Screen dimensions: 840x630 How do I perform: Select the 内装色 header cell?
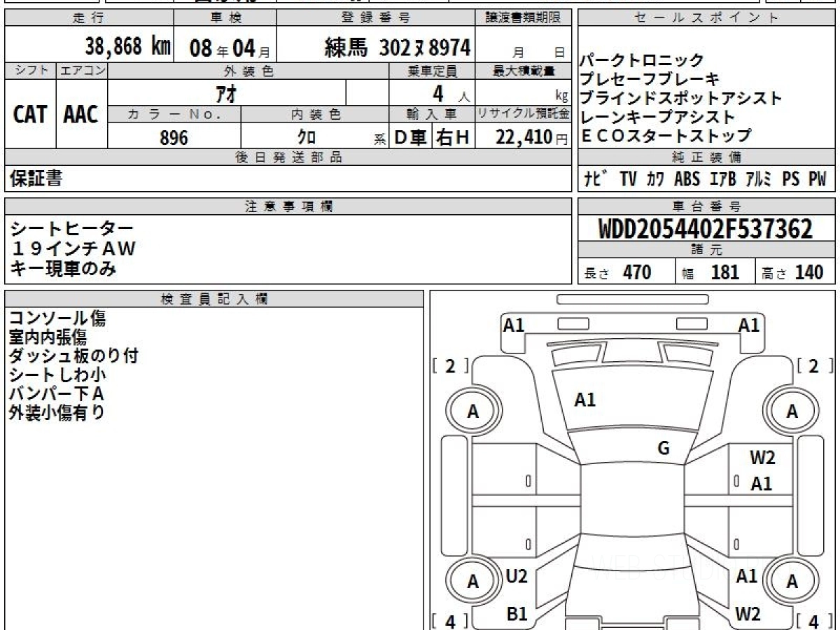click(315, 114)
